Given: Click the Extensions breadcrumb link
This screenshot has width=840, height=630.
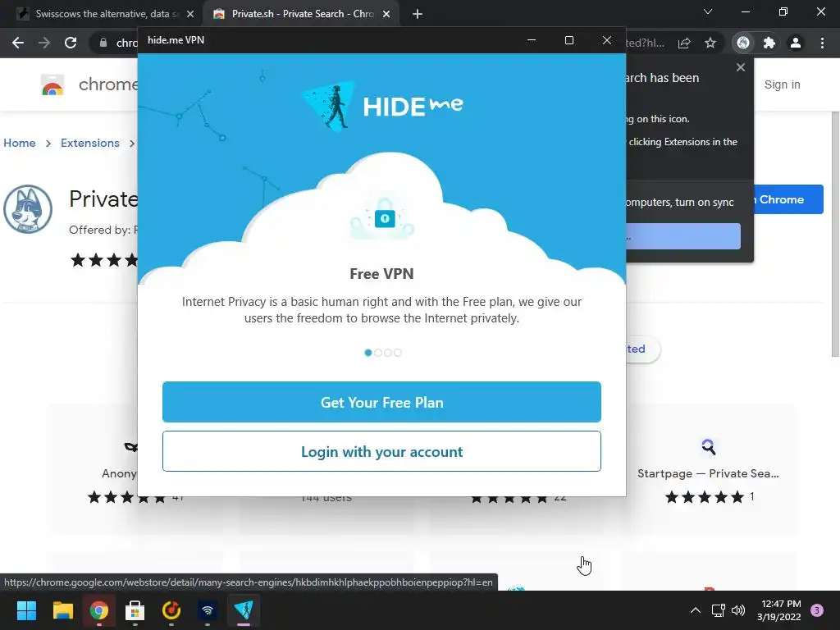Looking at the screenshot, I should tap(90, 143).
